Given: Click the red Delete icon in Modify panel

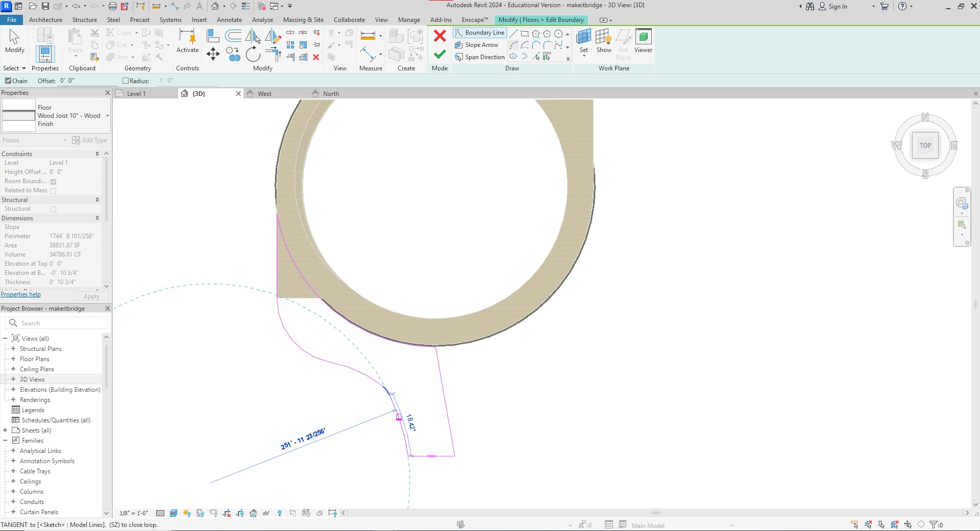Looking at the screenshot, I should coord(316,57).
